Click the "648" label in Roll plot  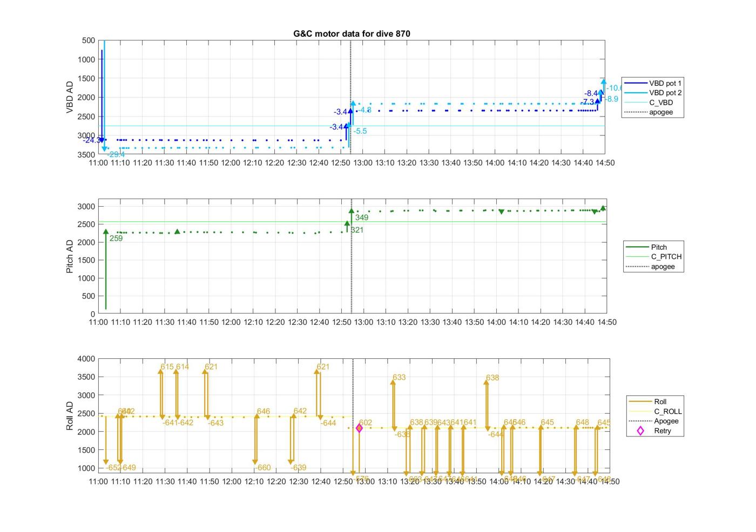tap(582, 422)
